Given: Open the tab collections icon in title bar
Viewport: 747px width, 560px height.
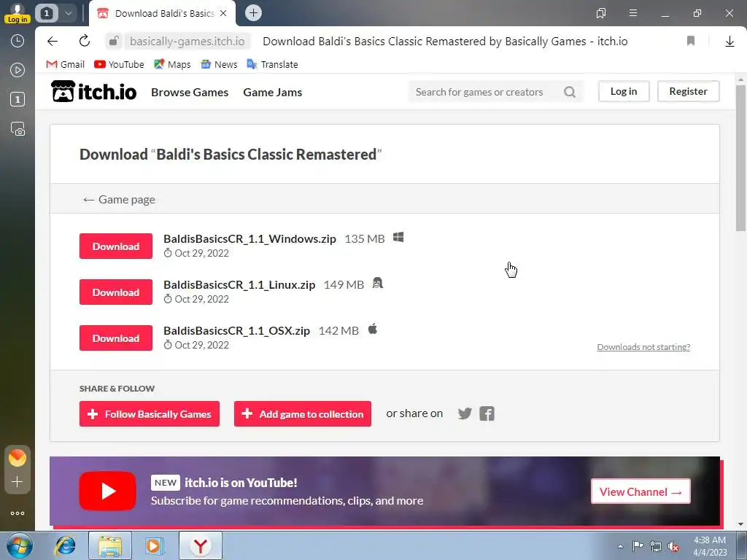Looking at the screenshot, I should click(x=601, y=13).
